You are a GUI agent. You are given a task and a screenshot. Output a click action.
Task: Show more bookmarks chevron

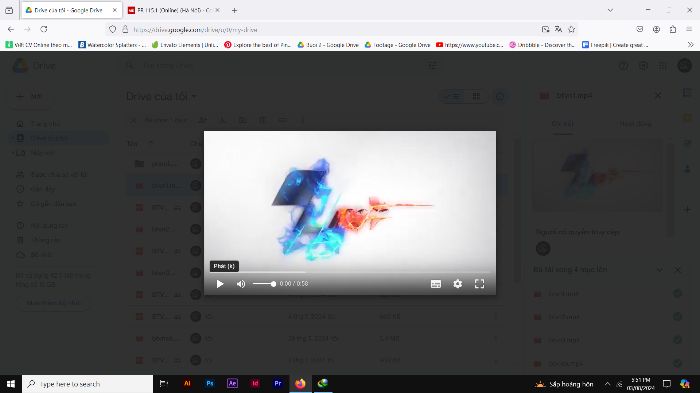tap(690, 45)
